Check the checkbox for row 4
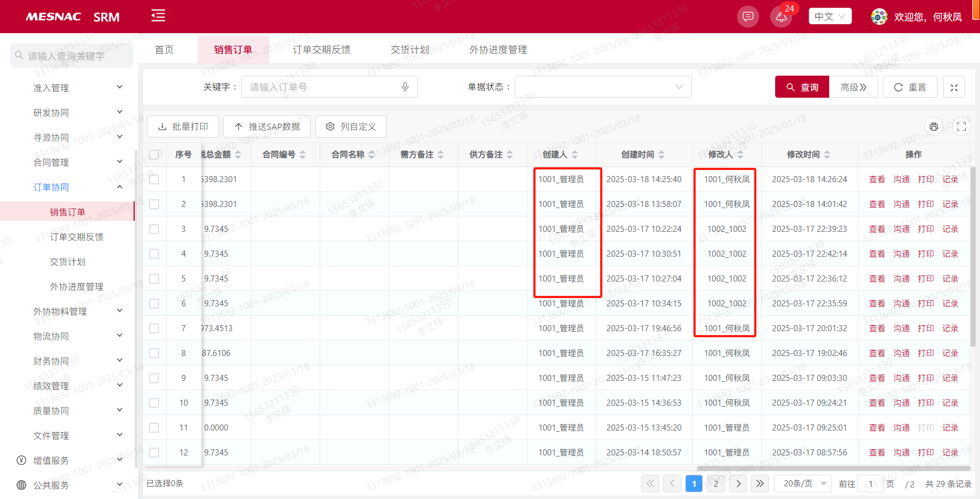 [154, 254]
